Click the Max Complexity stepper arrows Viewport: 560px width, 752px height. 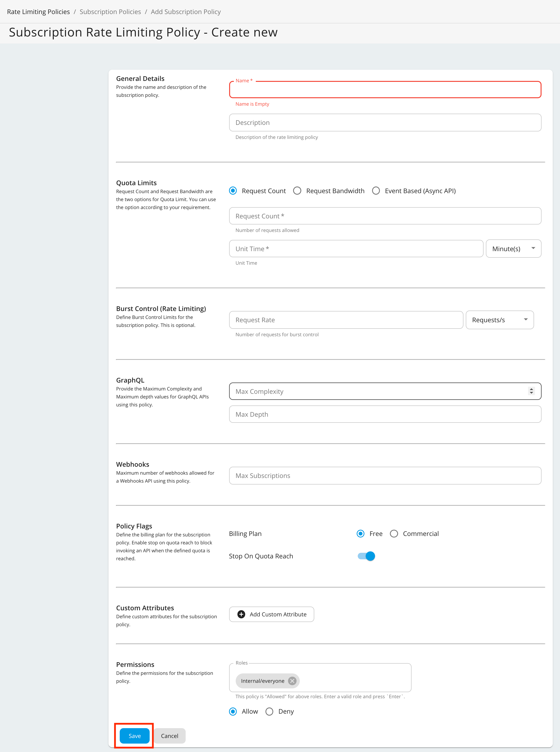(531, 391)
